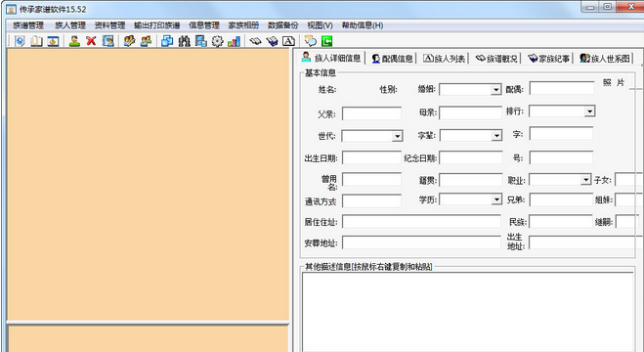Viewport: 644px width, 352px height.
Task: Open the 家族相册 menu
Action: click(x=243, y=25)
